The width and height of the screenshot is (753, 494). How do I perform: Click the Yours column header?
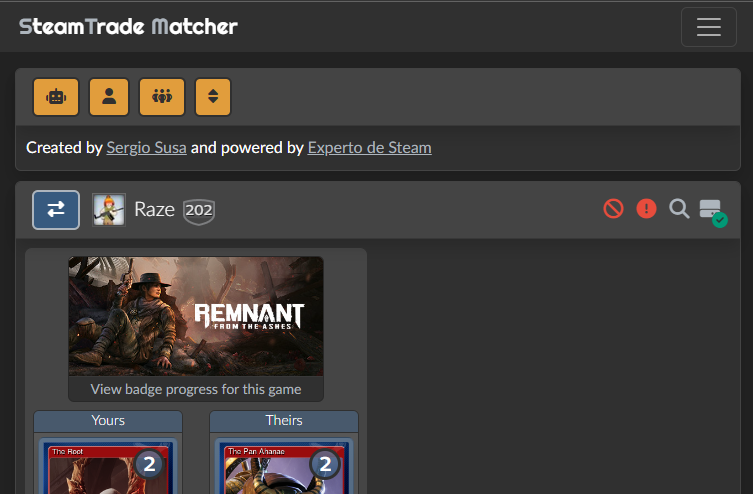[108, 421]
